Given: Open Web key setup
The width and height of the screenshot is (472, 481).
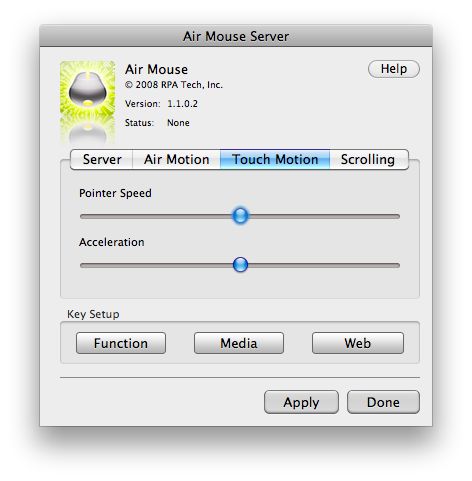Looking at the screenshot, I should 358,343.
